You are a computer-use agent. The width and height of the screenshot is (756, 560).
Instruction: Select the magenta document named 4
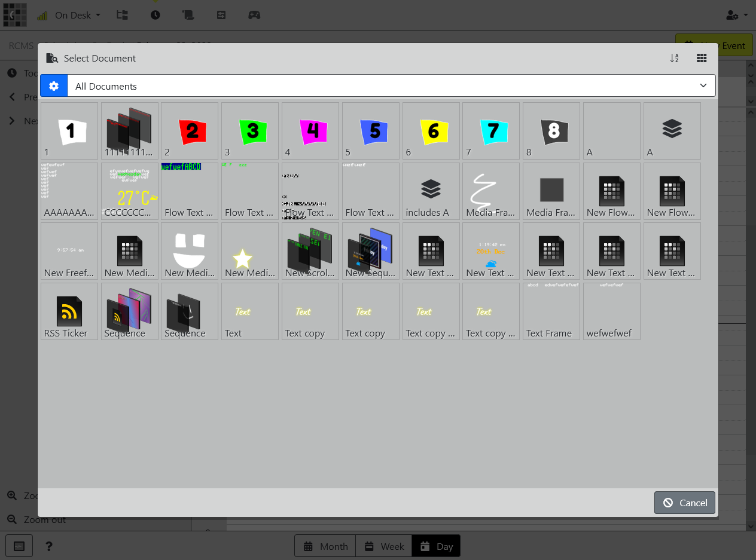tap(310, 131)
